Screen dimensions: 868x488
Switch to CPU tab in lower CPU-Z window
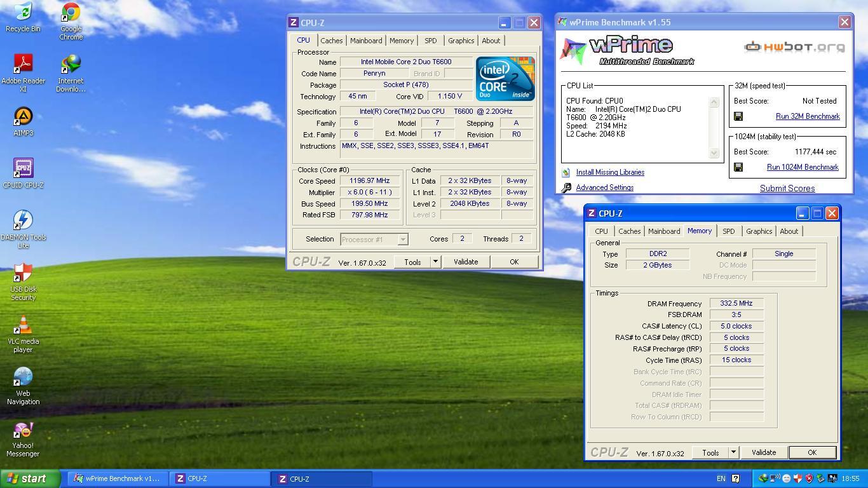[x=601, y=231]
